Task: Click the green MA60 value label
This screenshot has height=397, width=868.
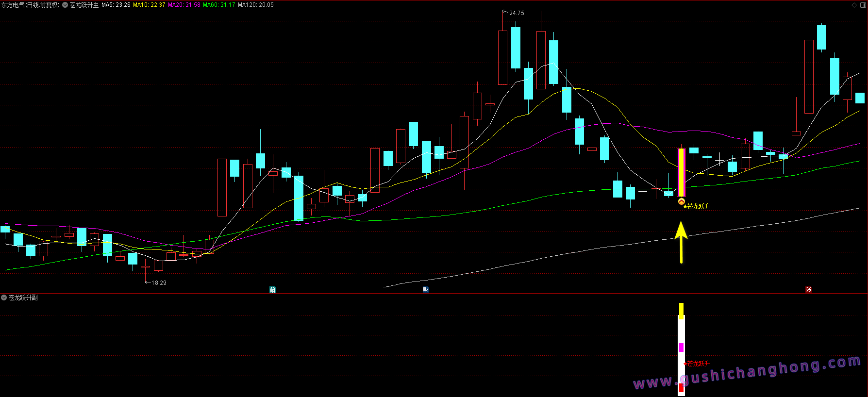Action: coord(219,5)
